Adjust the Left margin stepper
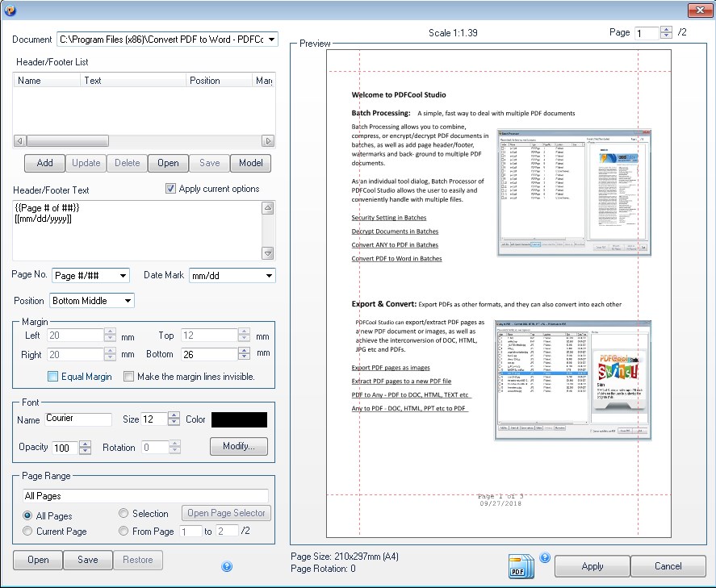Screen dimensions: 716x588 point(110,335)
